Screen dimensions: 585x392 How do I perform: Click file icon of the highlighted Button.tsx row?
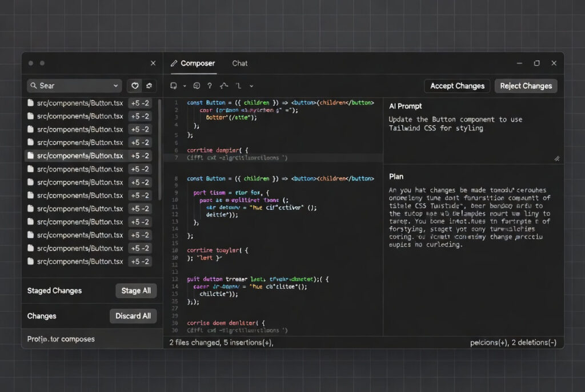click(x=31, y=155)
